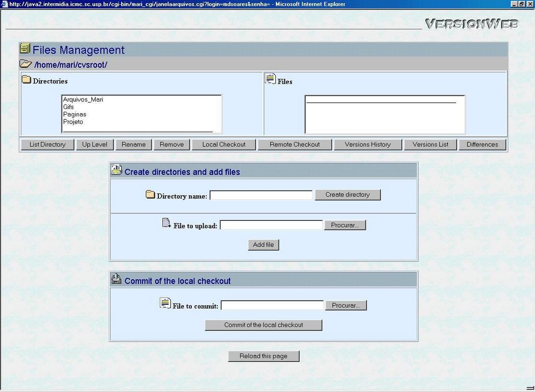The width and height of the screenshot is (535, 392).
Task: Click the Files document icon
Action: click(270, 79)
